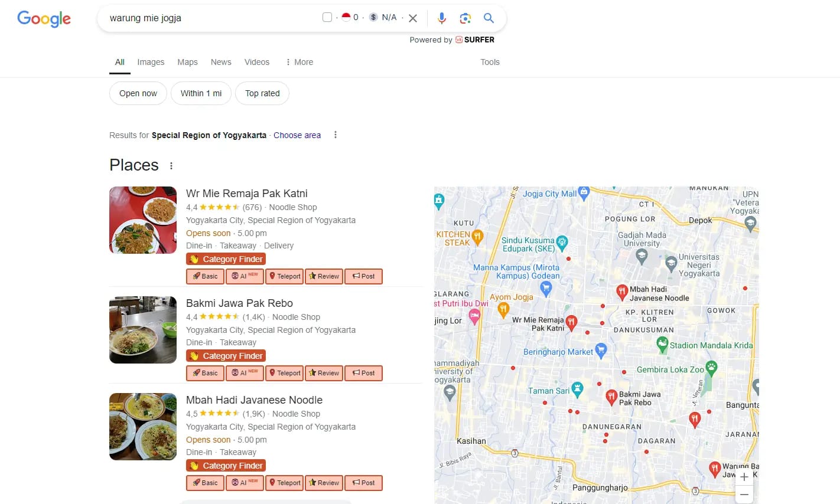This screenshot has width=840, height=504.
Task: Click Ayom Jogja pin on map
Action: (503, 309)
